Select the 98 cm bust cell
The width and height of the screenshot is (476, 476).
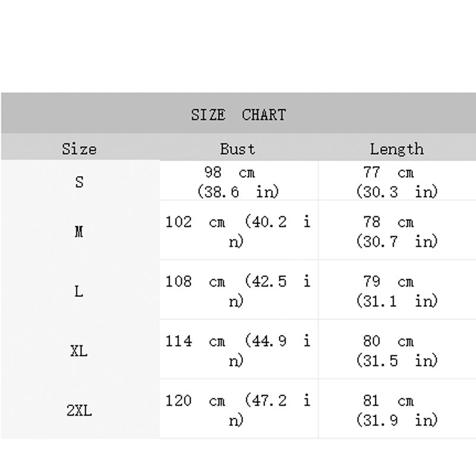[239, 180]
